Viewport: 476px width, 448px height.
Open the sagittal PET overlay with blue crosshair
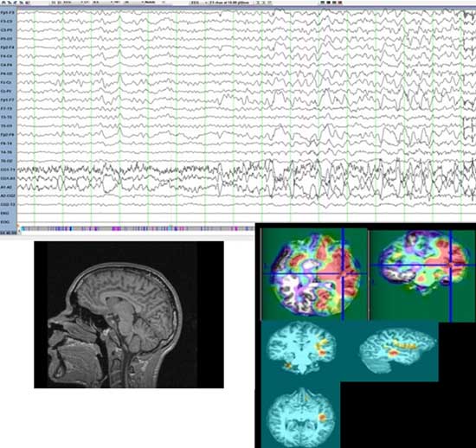click(x=422, y=275)
